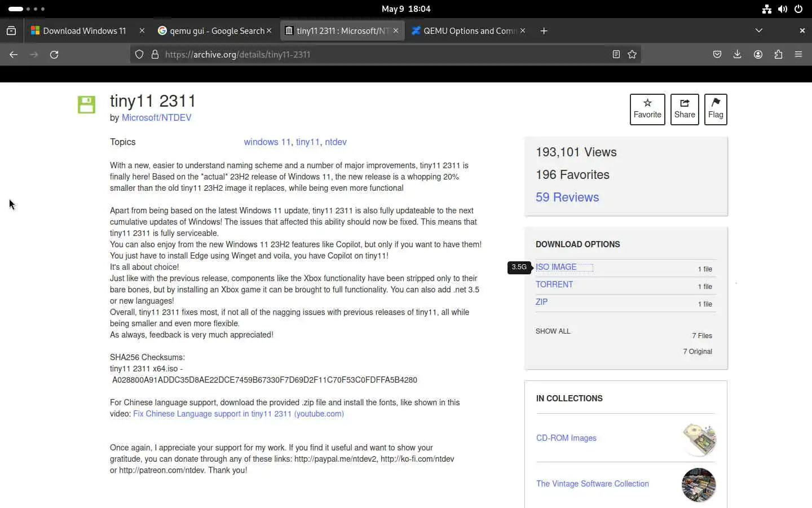Click the IN COLLECTIONS heading
The height and width of the screenshot is (508, 812).
(x=569, y=398)
